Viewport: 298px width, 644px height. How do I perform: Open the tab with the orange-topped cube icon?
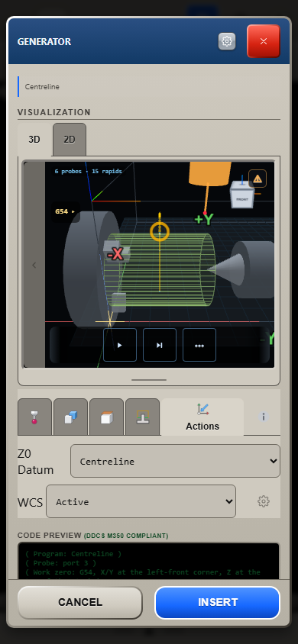106,417
